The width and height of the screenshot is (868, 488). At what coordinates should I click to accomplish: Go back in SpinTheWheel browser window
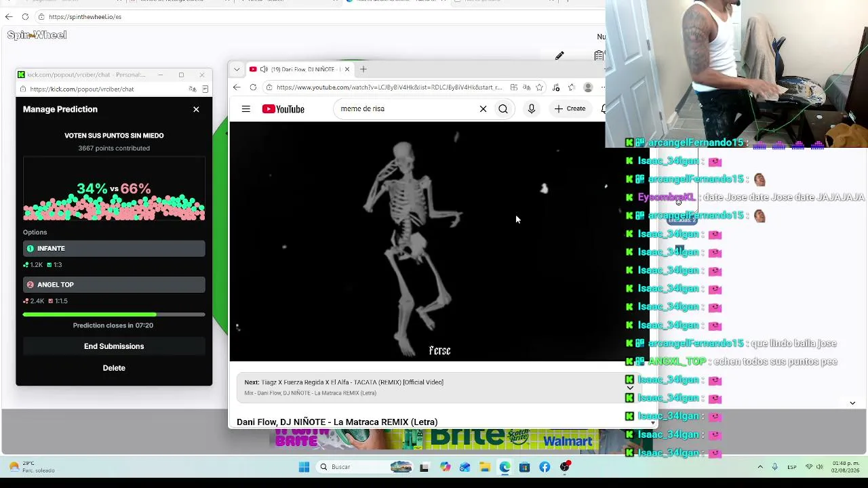coord(9,17)
